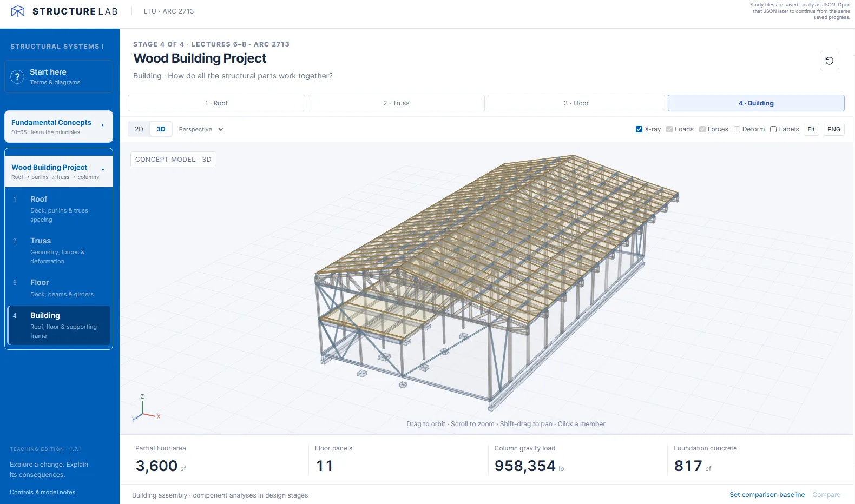The image size is (855, 504).
Task: Click the Concept Model · 3D label
Action: 173,160
